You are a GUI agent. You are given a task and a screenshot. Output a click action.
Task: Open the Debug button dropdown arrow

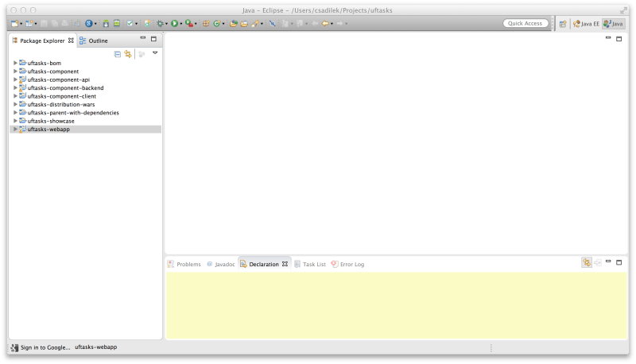click(x=166, y=24)
